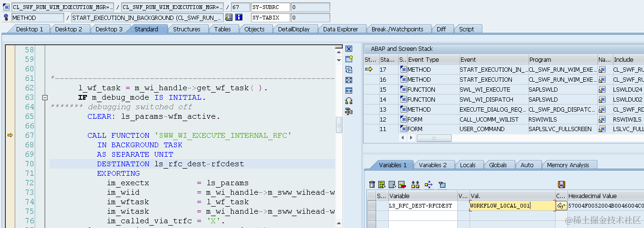
Task: Click the stack table horizontal scroll right arrow
Action: click(412, 138)
